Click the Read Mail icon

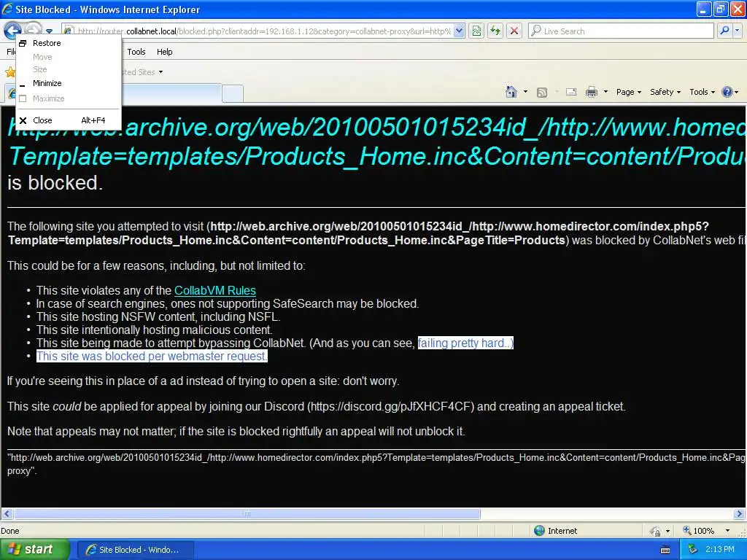[571, 92]
